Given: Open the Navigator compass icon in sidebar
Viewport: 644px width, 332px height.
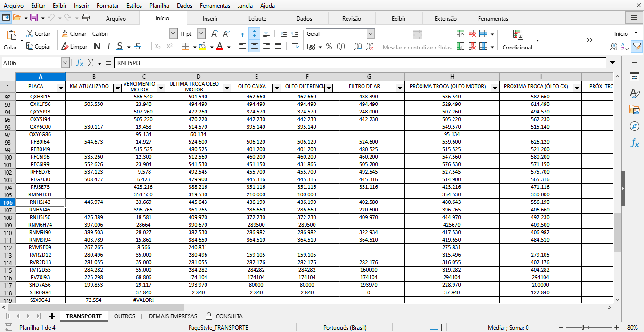Looking at the screenshot, I should pyautogui.click(x=635, y=127).
